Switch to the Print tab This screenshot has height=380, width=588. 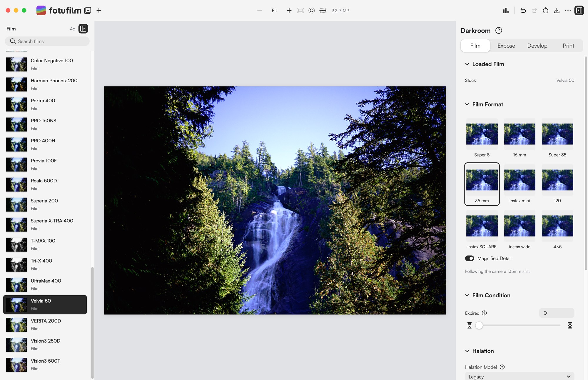pos(568,46)
